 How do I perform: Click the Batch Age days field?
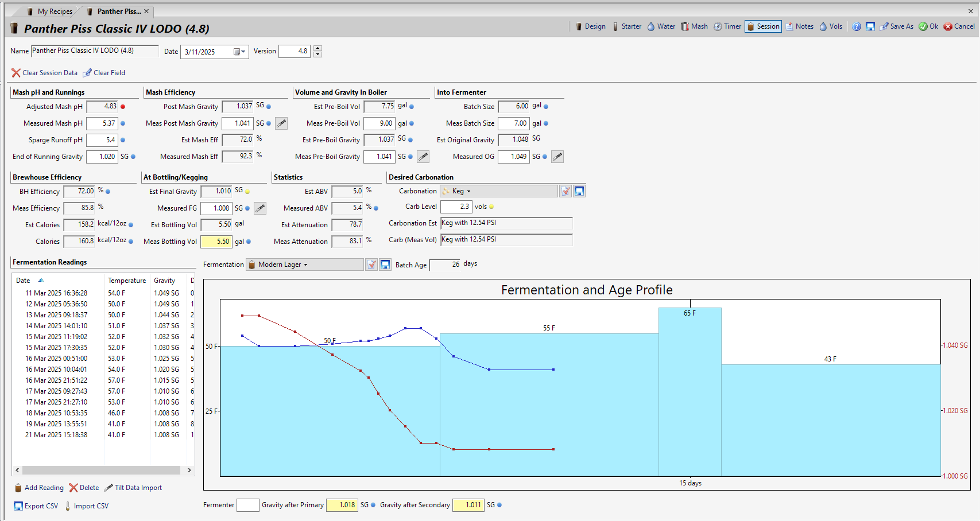[446, 265]
